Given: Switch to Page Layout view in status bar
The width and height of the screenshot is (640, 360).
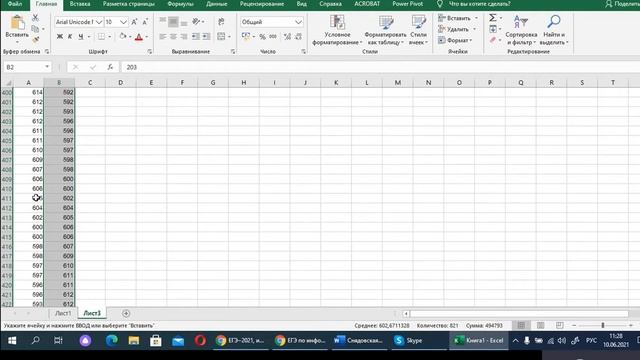Looking at the screenshot, I should click(540, 325).
